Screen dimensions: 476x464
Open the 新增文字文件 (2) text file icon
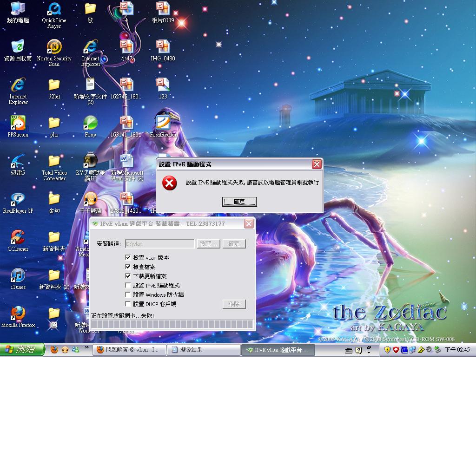90,91
